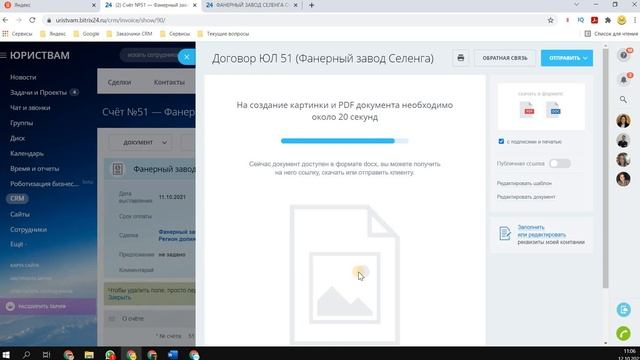Click the Закрыть link in the hint
Viewport: 640px width, 360px height.
120,298
